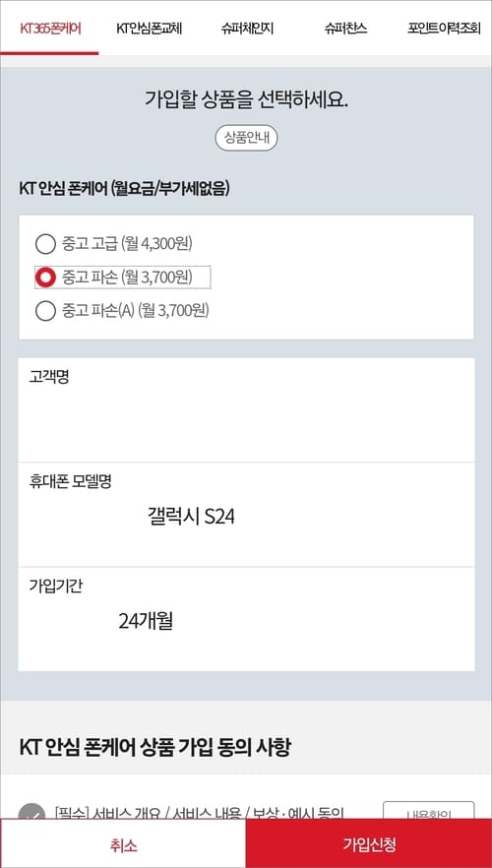Pick 중고 파손(A) (월 3,700원) option
The image size is (492, 868).
coord(122,311)
